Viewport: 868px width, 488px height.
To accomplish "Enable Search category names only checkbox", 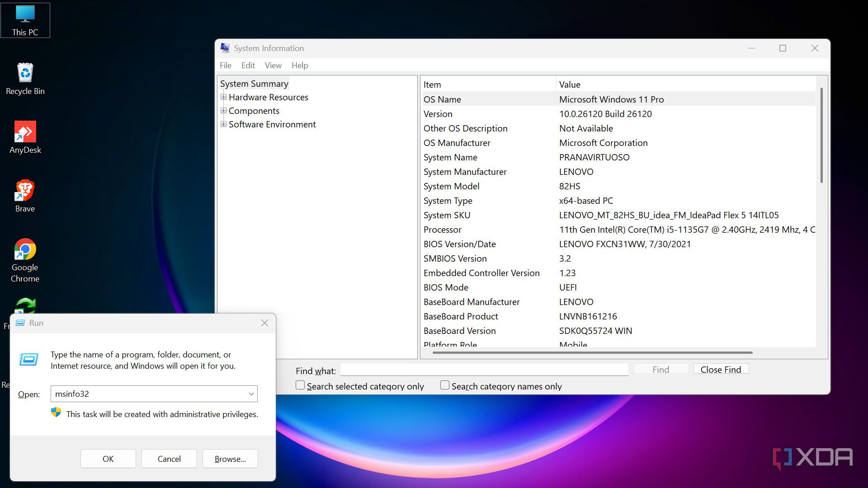I will (x=445, y=385).
